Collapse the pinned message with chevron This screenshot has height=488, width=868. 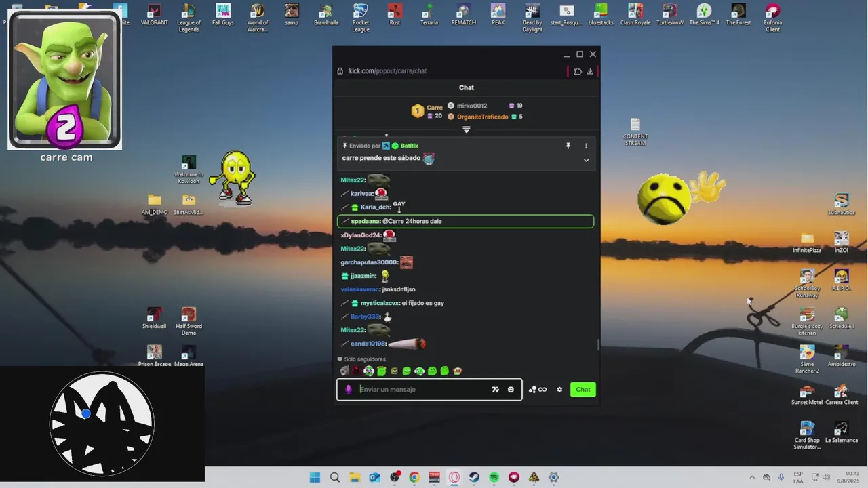[x=586, y=161]
